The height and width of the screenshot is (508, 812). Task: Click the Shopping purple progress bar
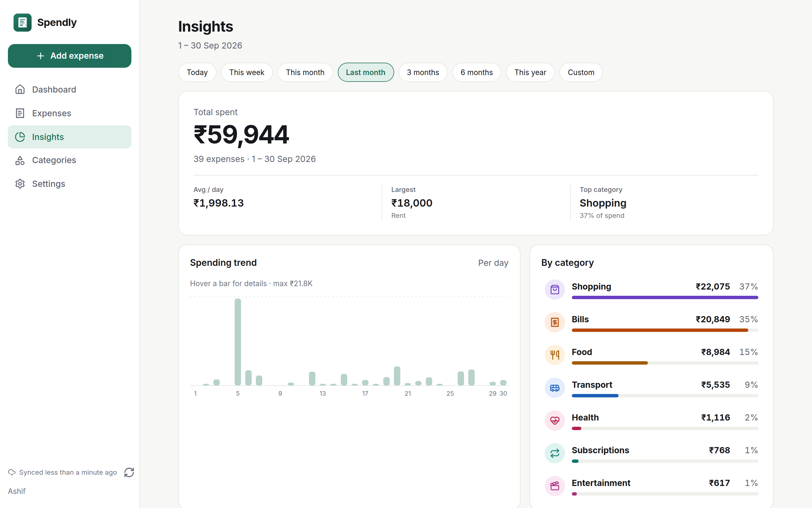(665, 297)
